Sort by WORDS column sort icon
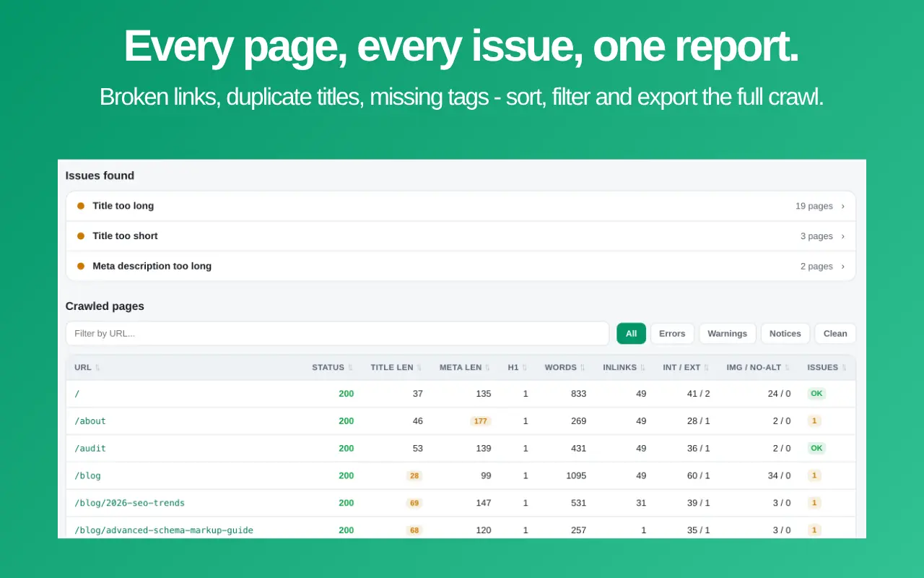The width and height of the screenshot is (924, 578). [583, 368]
